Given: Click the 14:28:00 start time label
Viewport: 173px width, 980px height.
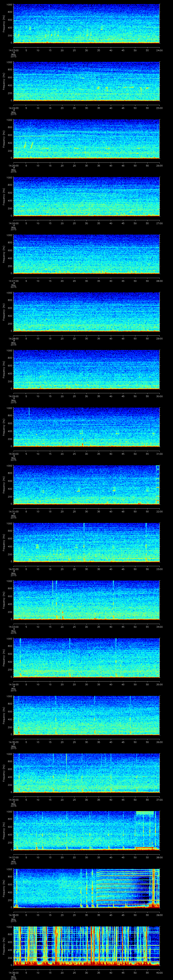Looking at the screenshot, I should [13, 339].
